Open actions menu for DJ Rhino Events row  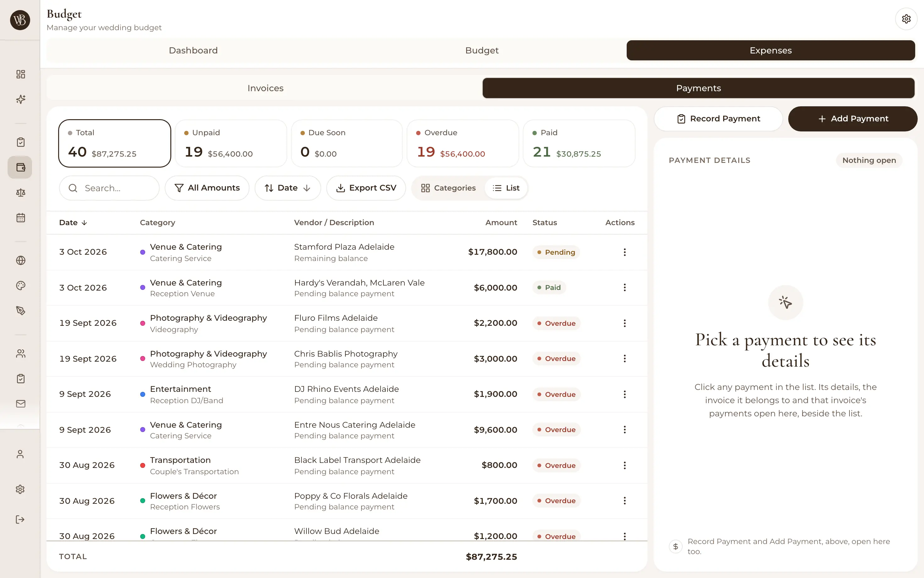click(624, 395)
